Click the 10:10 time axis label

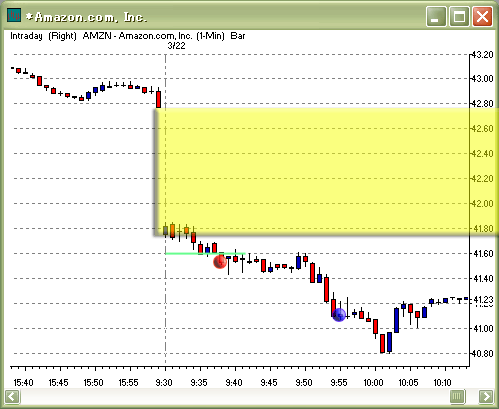point(442,382)
